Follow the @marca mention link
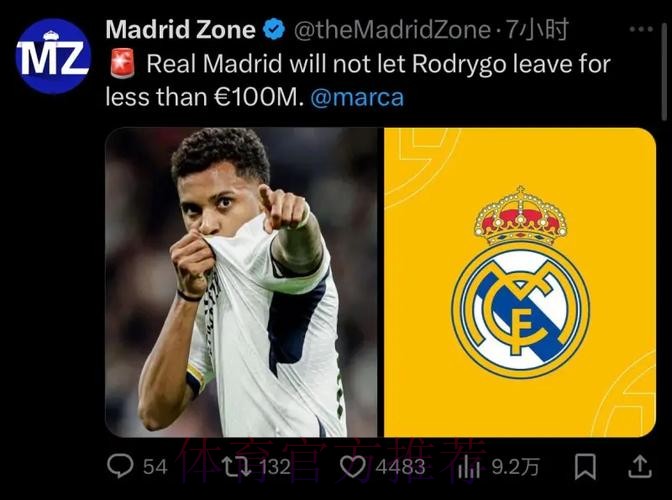The width and height of the screenshot is (672, 500). coord(357,97)
